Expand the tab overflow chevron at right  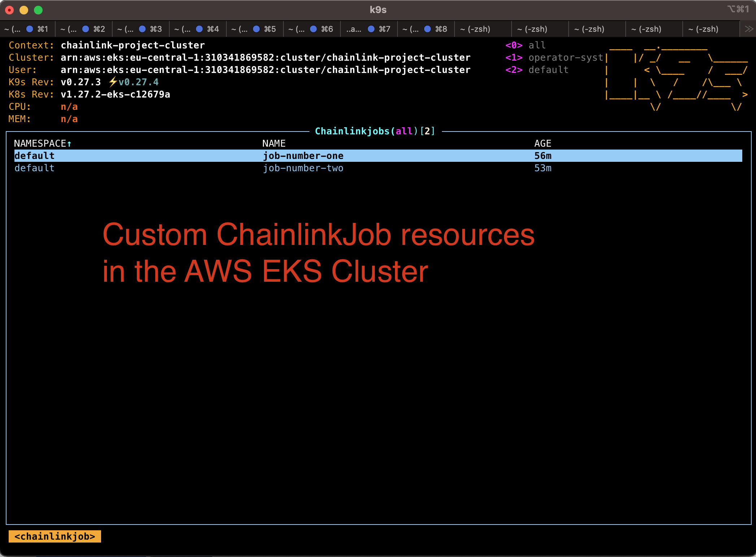(x=749, y=29)
